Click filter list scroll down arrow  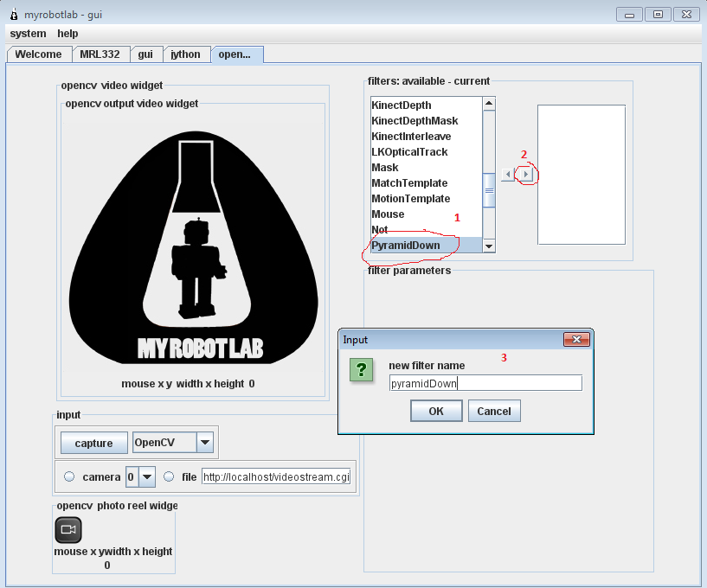tap(489, 246)
